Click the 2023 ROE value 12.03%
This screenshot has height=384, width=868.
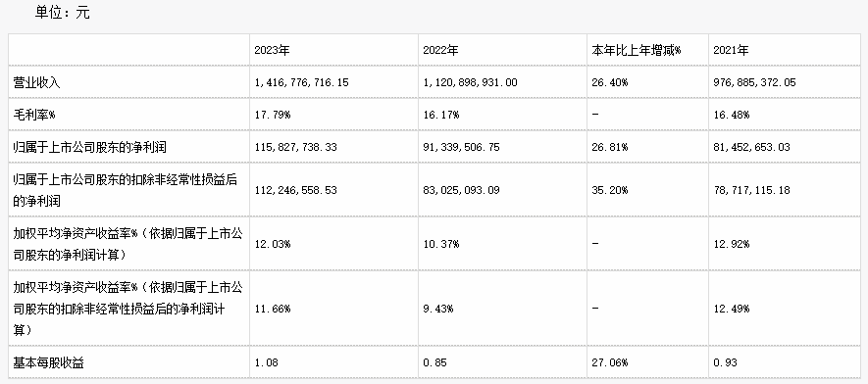coord(273,244)
